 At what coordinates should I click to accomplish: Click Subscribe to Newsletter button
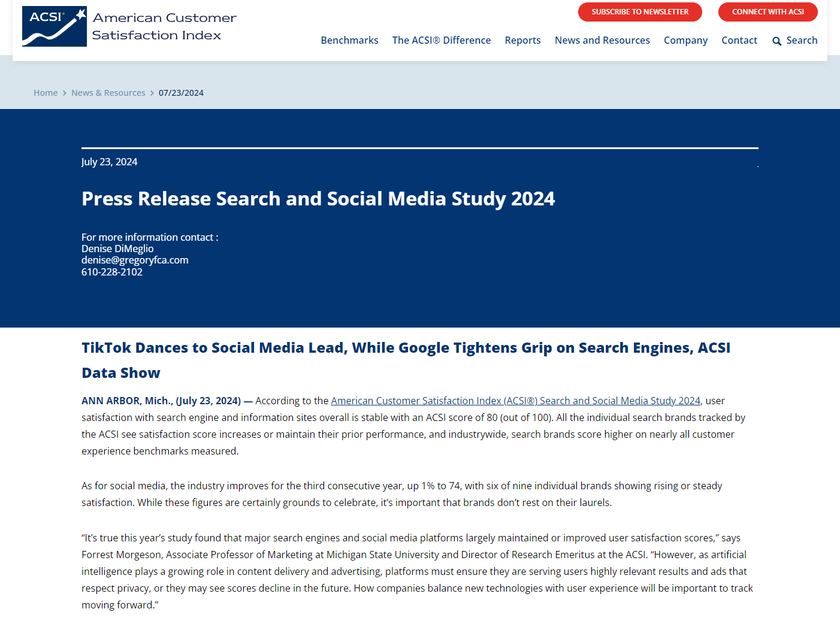[x=640, y=12]
